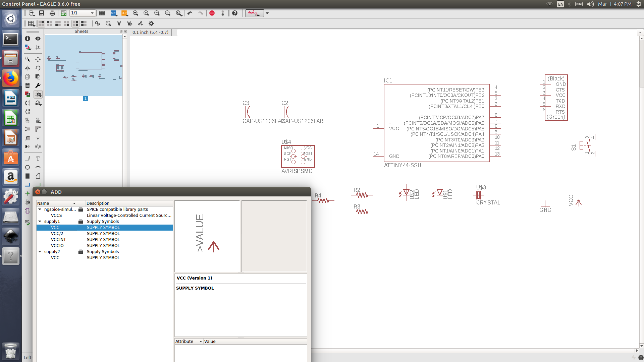Collapse the ngspice-simulation library tree node
This screenshot has width=644, height=362.
pos(40,209)
